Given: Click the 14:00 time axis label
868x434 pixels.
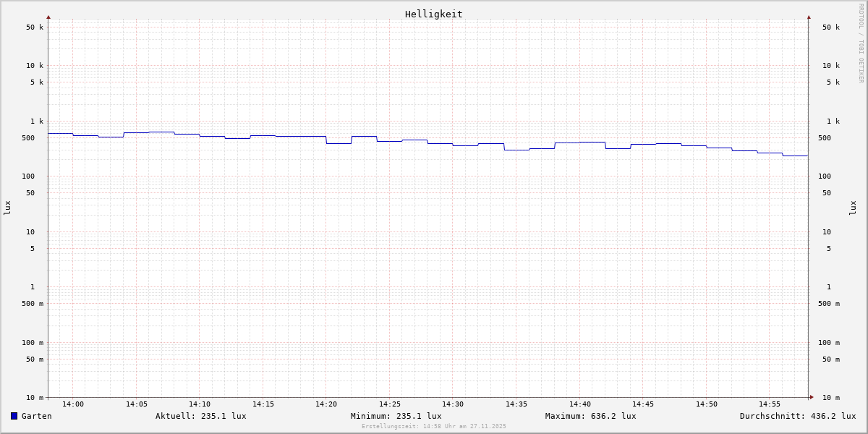Looking at the screenshot, I should coord(73,404).
